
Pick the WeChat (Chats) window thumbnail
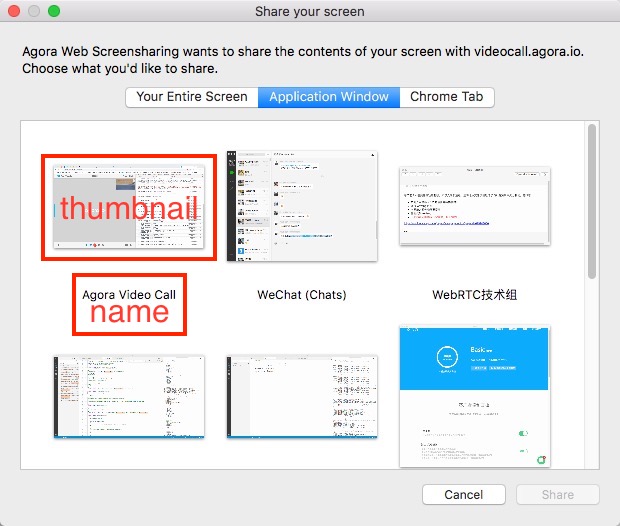(302, 206)
